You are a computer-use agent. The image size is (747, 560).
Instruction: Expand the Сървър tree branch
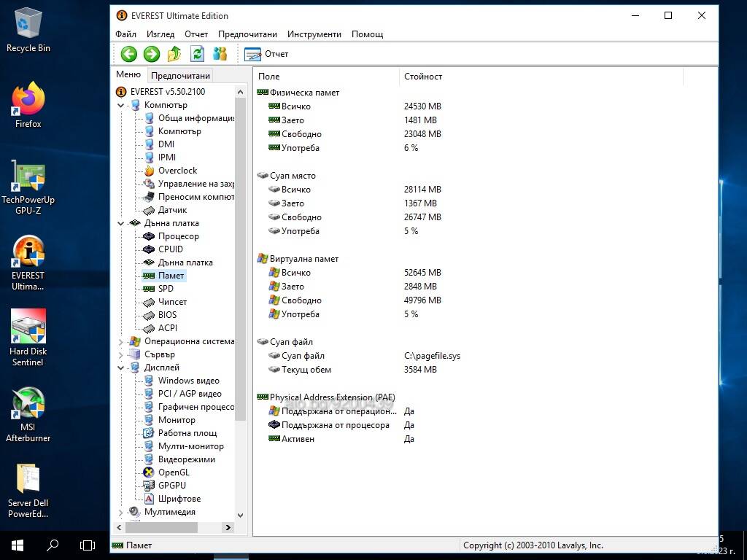[121, 355]
